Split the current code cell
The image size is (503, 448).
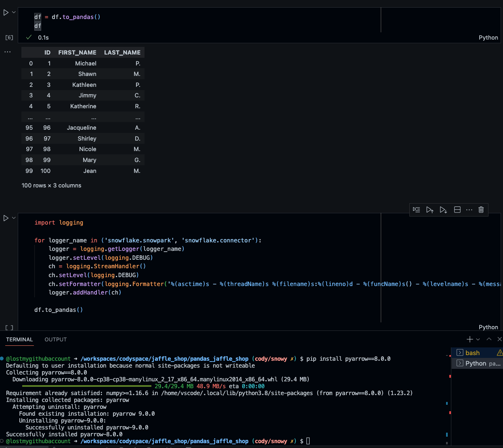click(457, 210)
